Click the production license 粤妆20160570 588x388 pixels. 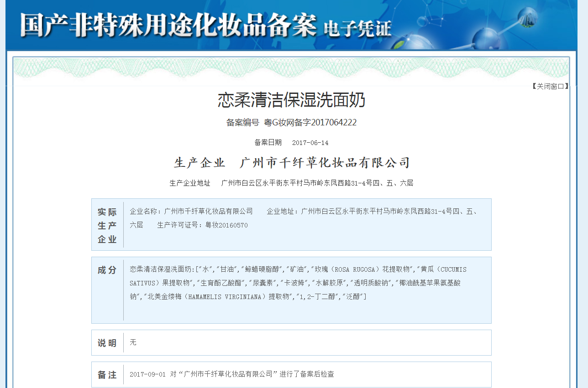(x=226, y=225)
